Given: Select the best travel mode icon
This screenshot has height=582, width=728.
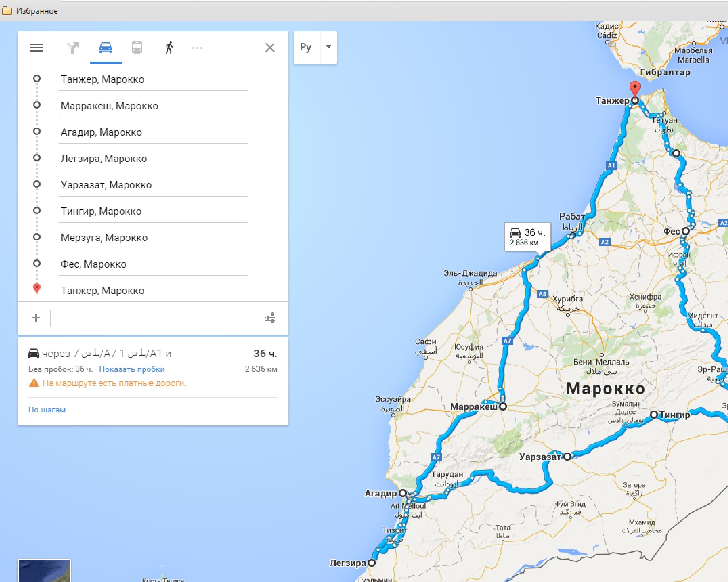Looking at the screenshot, I should (72, 48).
